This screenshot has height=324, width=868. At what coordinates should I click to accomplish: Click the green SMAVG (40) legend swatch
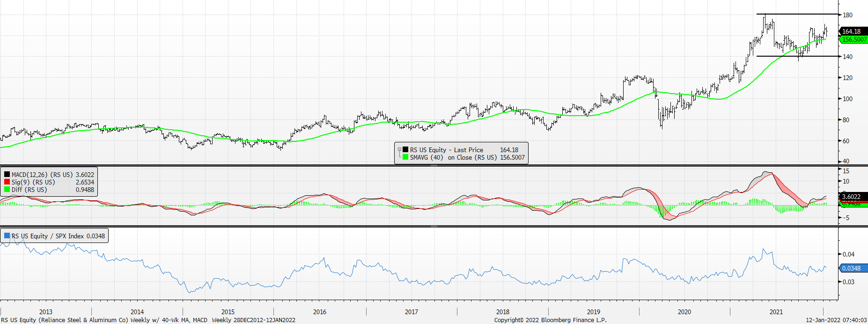click(405, 157)
